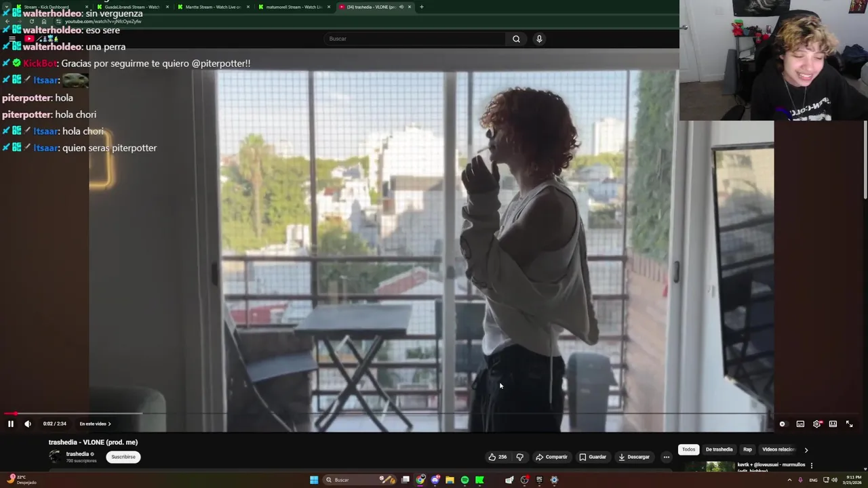Screen dimensions: 868x488
Task: Open a new browser tab
Action: (x=421, y=7)
